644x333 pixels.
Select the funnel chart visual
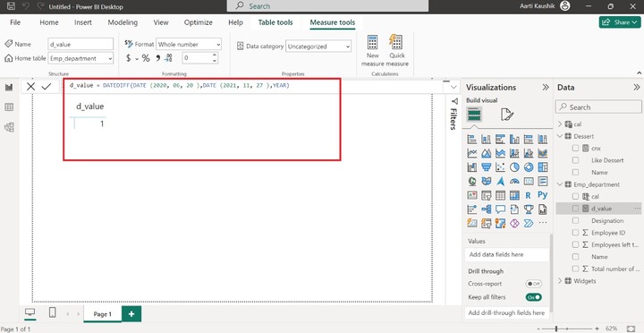click(x=487, y=167)
